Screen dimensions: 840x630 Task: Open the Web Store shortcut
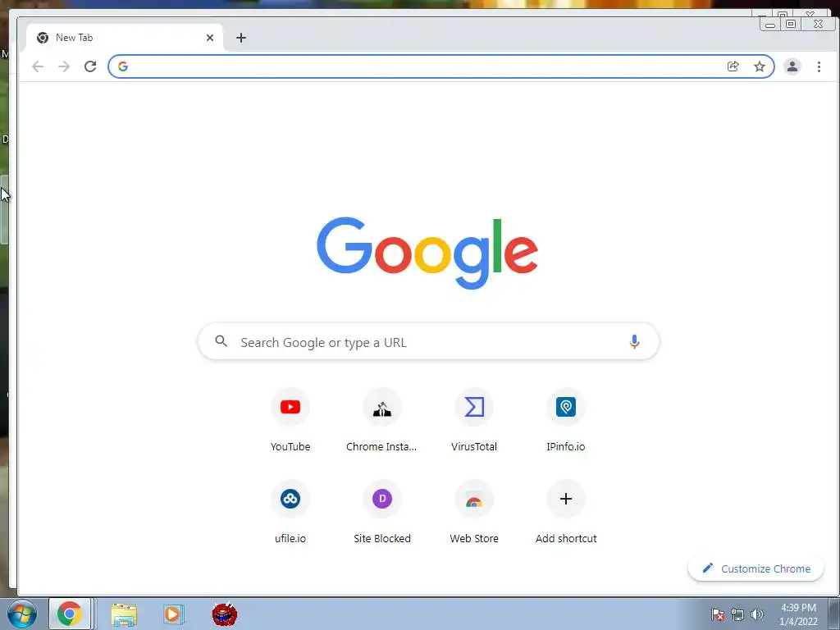tap(474, 513)
